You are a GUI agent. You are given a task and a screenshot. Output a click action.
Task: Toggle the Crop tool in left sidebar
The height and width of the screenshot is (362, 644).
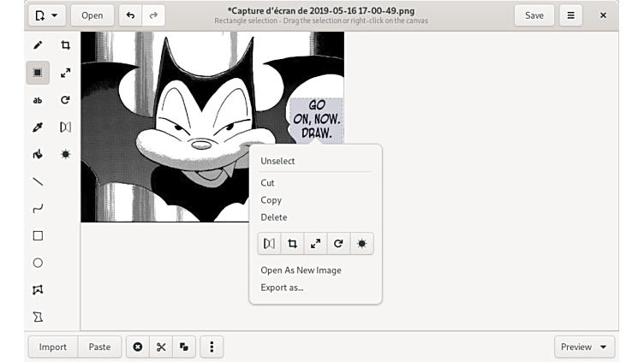pos(65,45)
